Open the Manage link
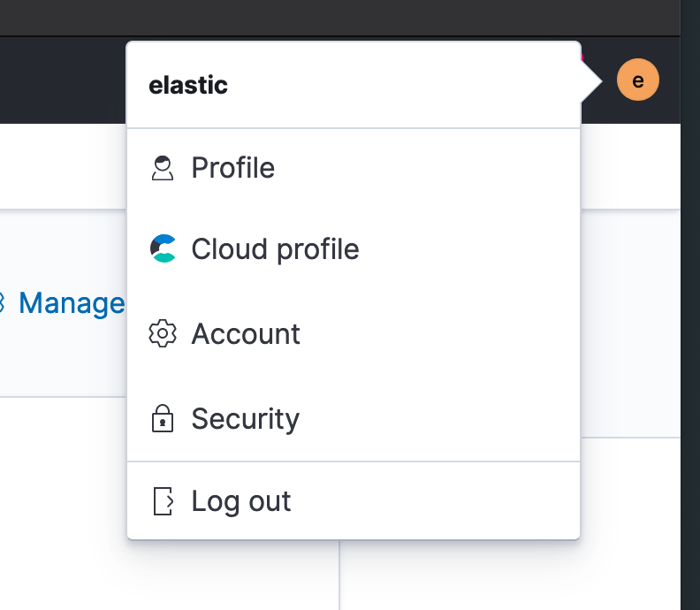The height and width of the screenshot is (610, 700). 72,303
